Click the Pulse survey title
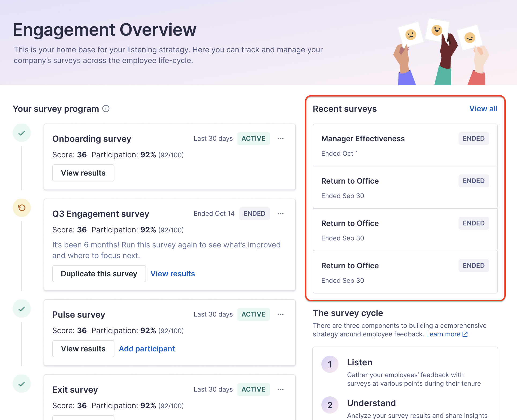517x420 pixels. tap(79, 315)
